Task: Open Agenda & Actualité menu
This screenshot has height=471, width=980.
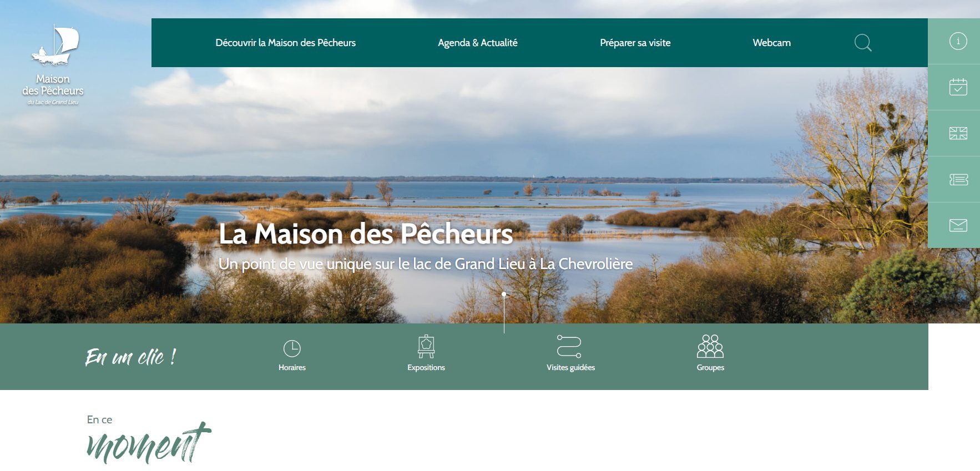Action: [478, 43]
